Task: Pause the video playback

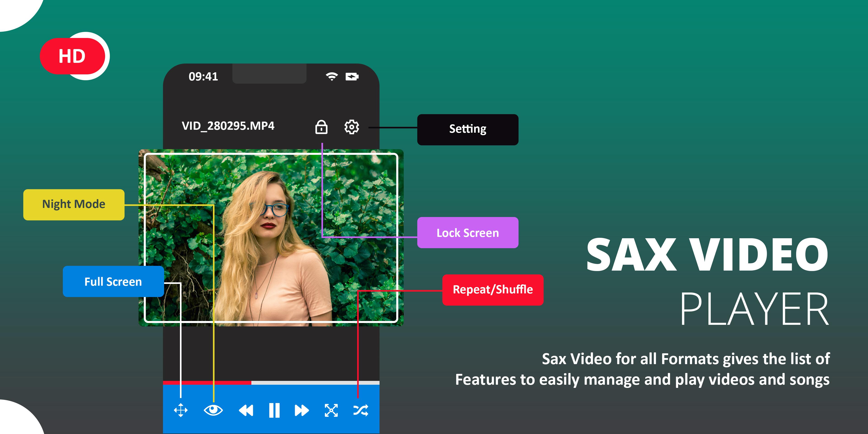Action: pos(274,410)
